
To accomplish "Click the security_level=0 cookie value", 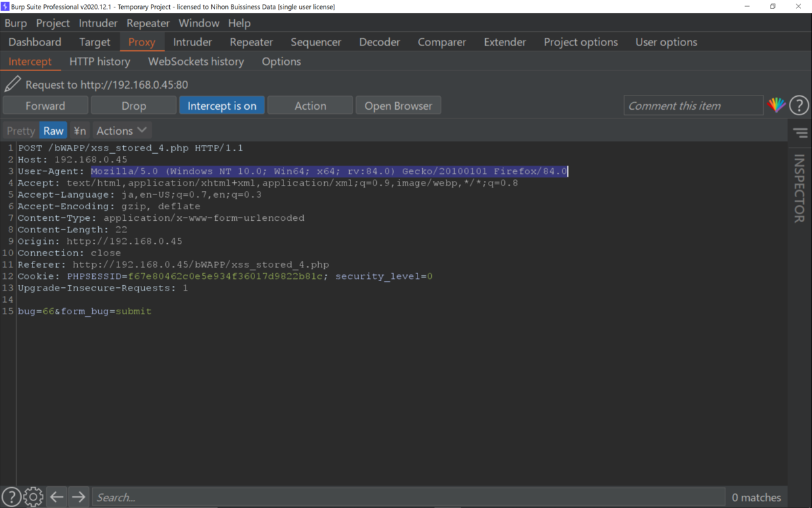I will click(384, 276).
